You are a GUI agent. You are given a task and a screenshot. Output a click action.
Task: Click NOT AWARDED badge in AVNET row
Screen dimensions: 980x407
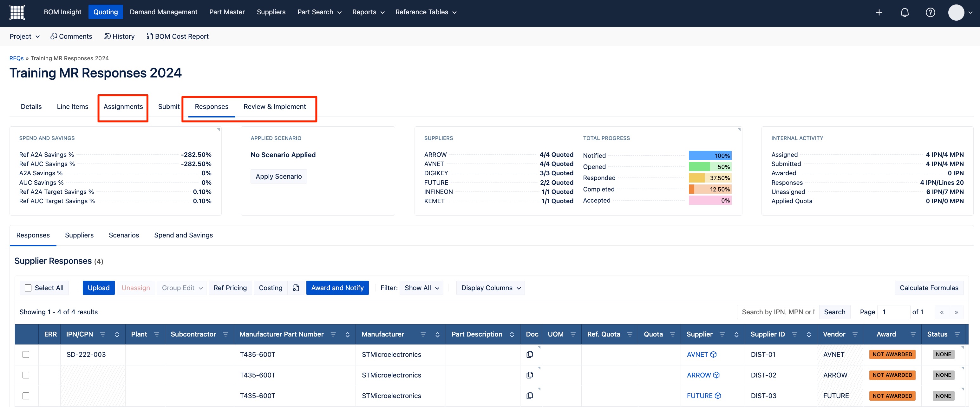tap(892, 355)
